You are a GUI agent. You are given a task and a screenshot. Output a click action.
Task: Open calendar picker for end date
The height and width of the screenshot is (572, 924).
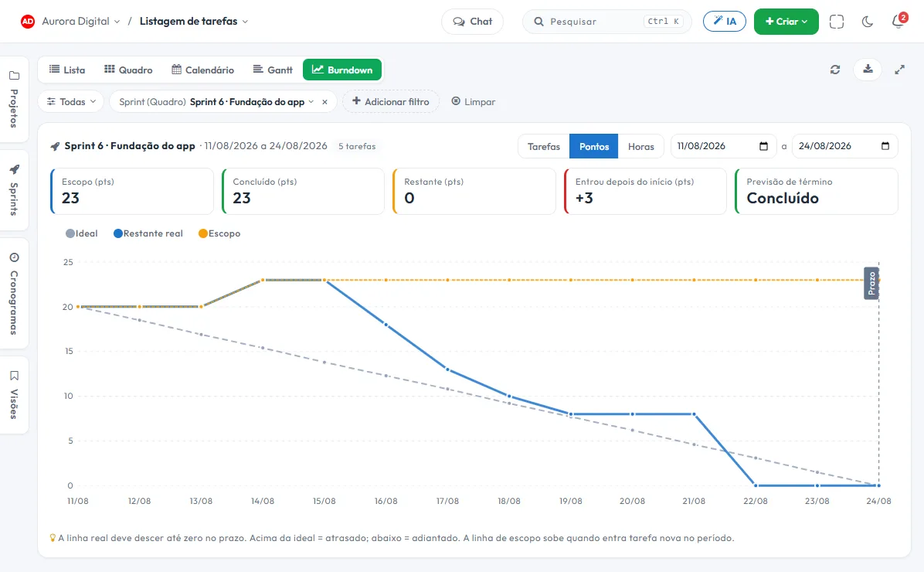pos(885,146)
